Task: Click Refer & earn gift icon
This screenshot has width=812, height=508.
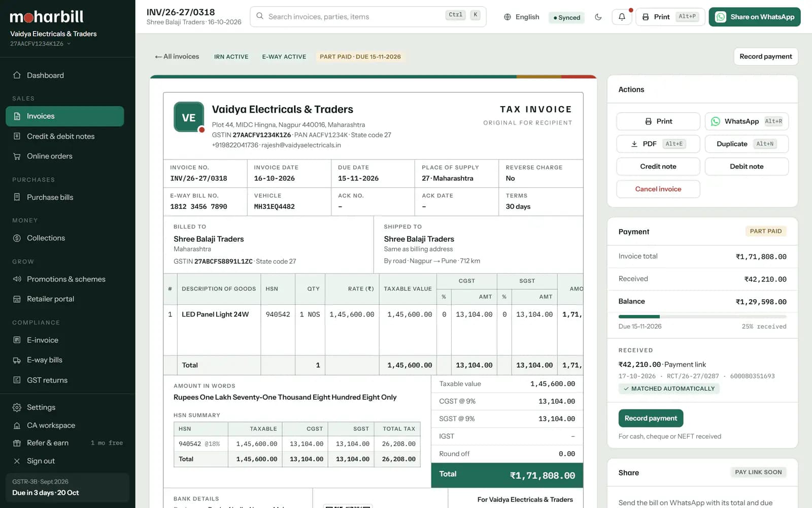Action: [17, 443]
